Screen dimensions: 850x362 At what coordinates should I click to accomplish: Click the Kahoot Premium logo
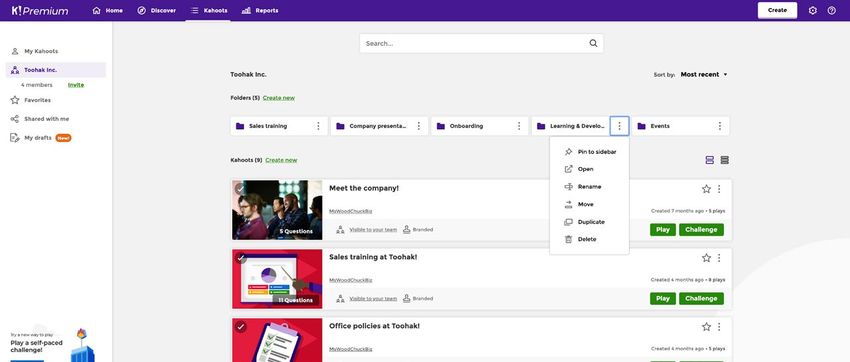(40, 10)
